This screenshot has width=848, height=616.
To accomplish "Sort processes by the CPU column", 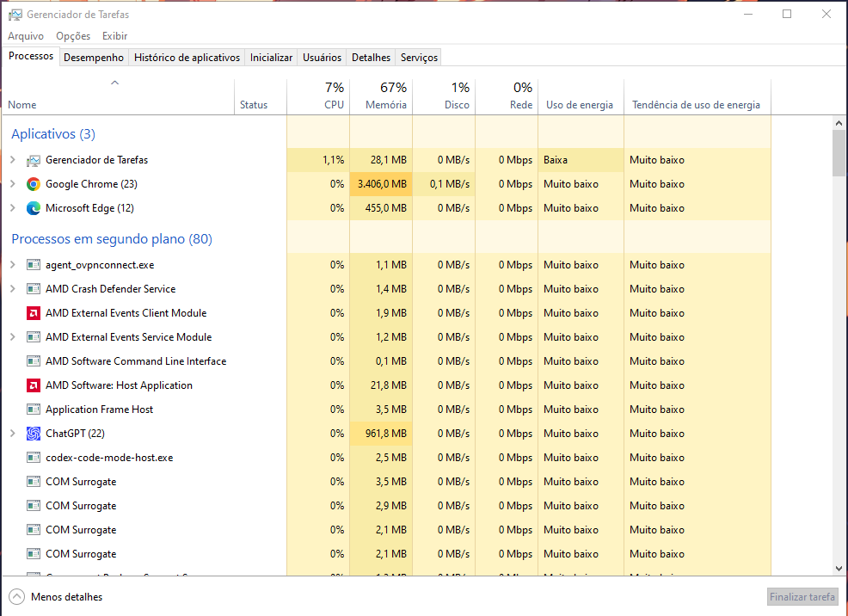I will [x=318, y=96].
